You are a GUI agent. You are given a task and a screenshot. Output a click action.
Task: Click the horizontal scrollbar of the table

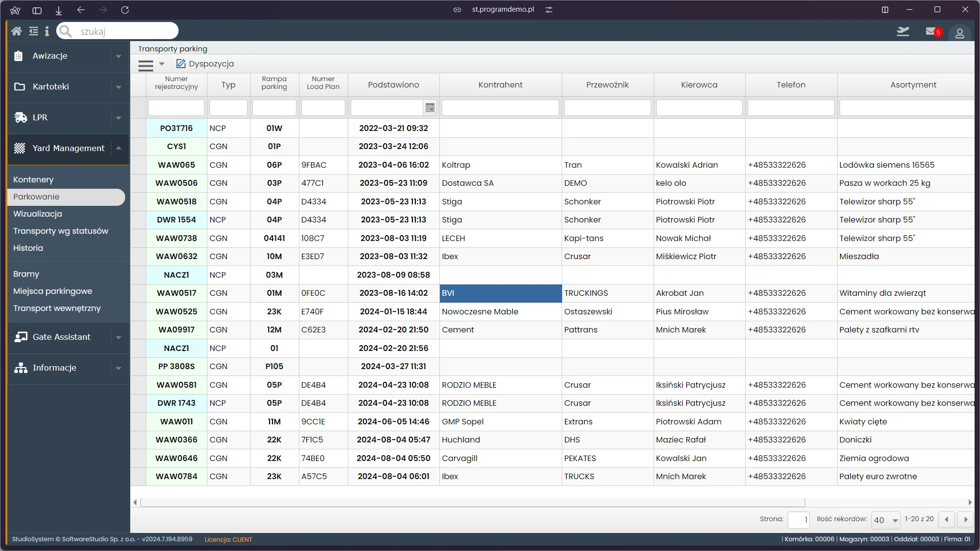(472, 502)
